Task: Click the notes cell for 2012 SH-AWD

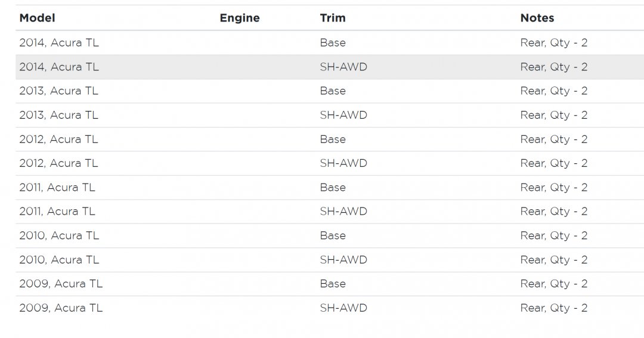Action: tap(554, 163)
